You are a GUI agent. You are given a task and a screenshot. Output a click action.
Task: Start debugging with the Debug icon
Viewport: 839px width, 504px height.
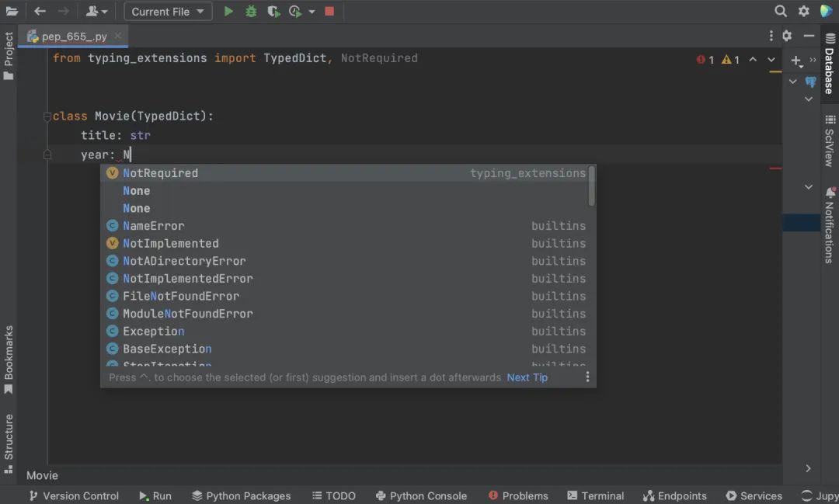click(x=250, y=11)
